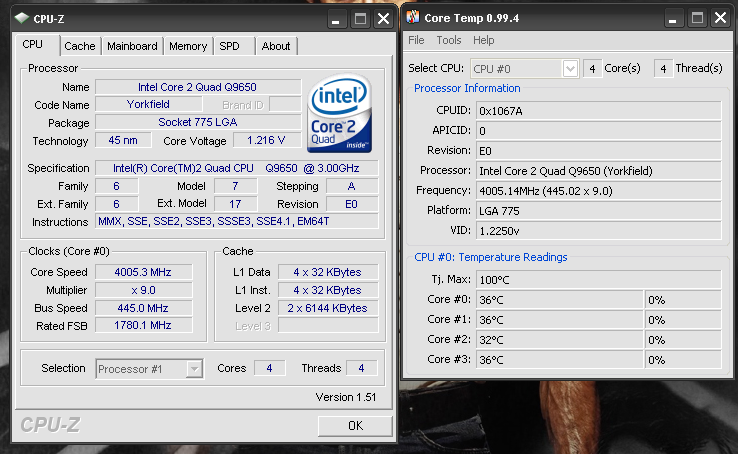Click the Frequency 4005.14MHz field
This screenshot has height=454, width=738.
(x=598, y=191)
